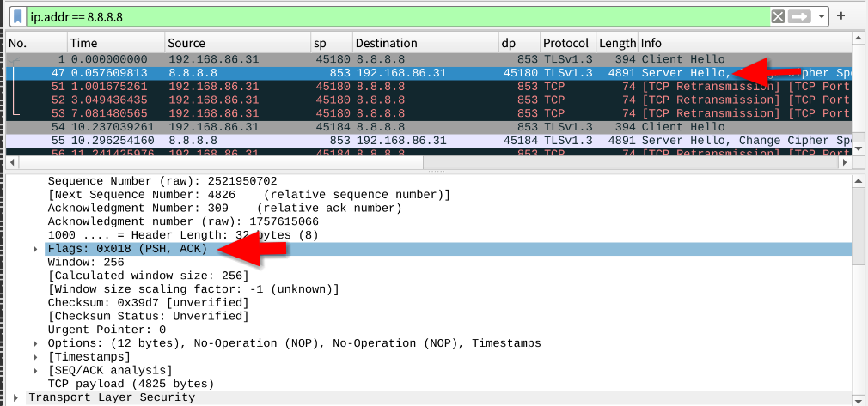Screen dimensions: 868x406
Task: Select Acknowledgment number (raw): 1757615066 line
Action: click(x=183, y=221)
